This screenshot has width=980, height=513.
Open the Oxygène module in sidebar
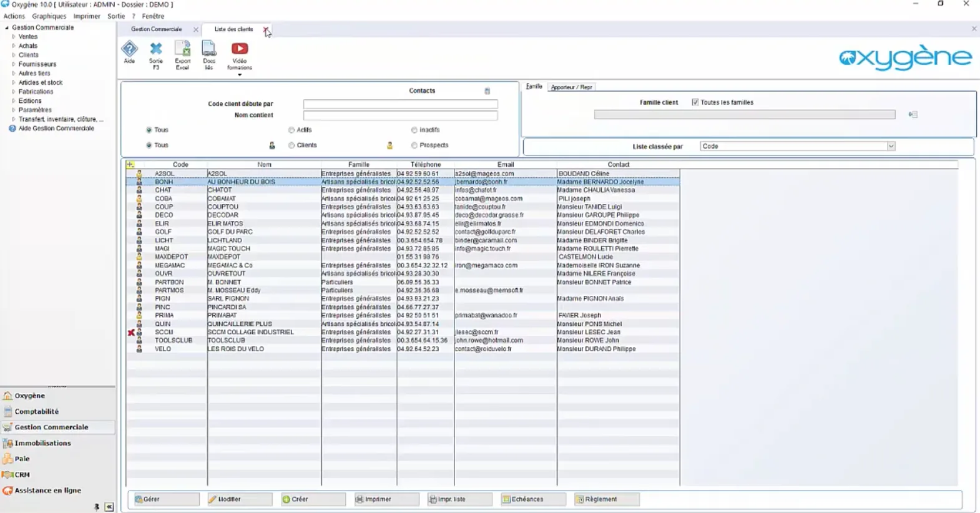click(x=29, y=396)
